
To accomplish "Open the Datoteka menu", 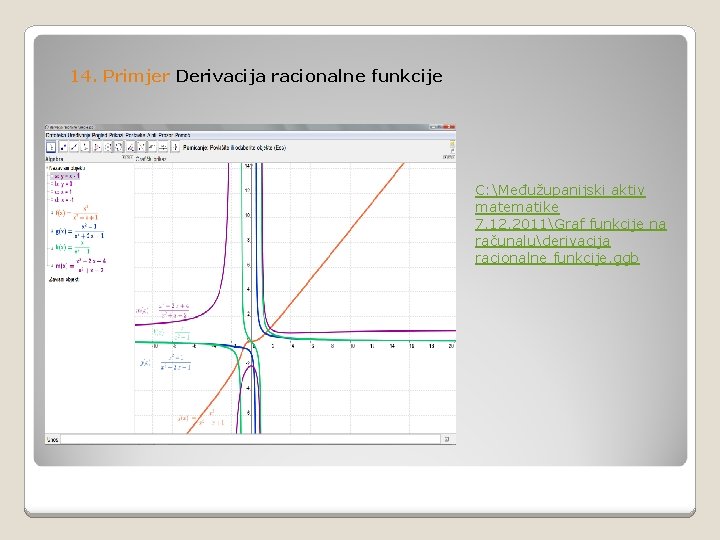I will 56,135.
